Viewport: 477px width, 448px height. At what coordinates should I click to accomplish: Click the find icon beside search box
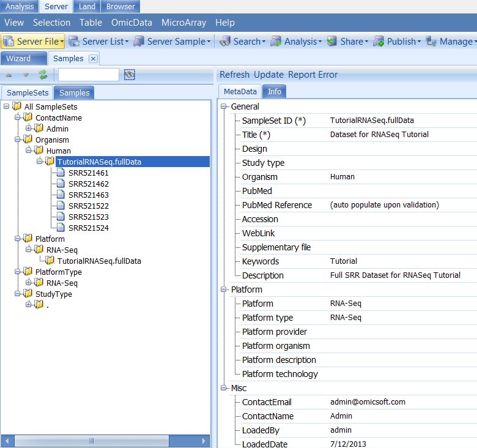130,75
